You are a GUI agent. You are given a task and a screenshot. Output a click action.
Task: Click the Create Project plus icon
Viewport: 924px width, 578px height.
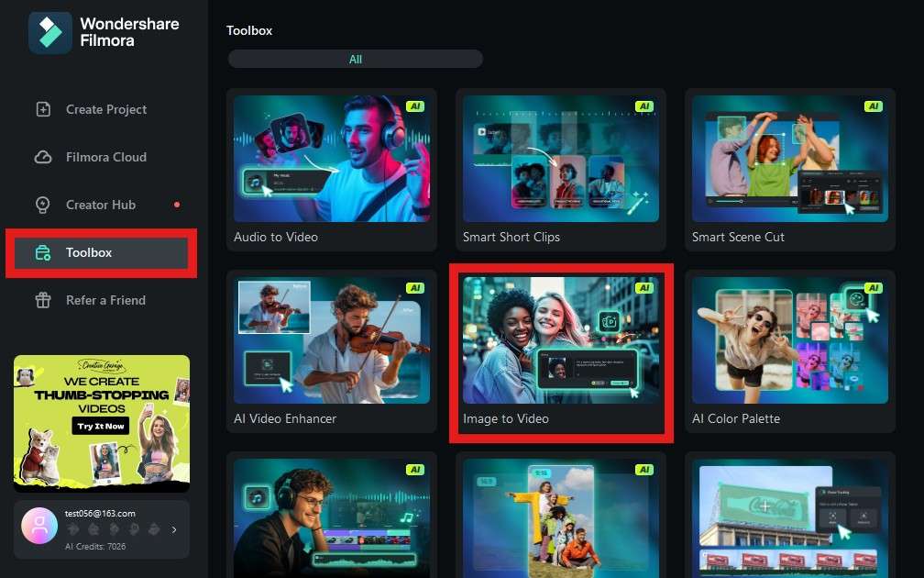click(43, 109)
